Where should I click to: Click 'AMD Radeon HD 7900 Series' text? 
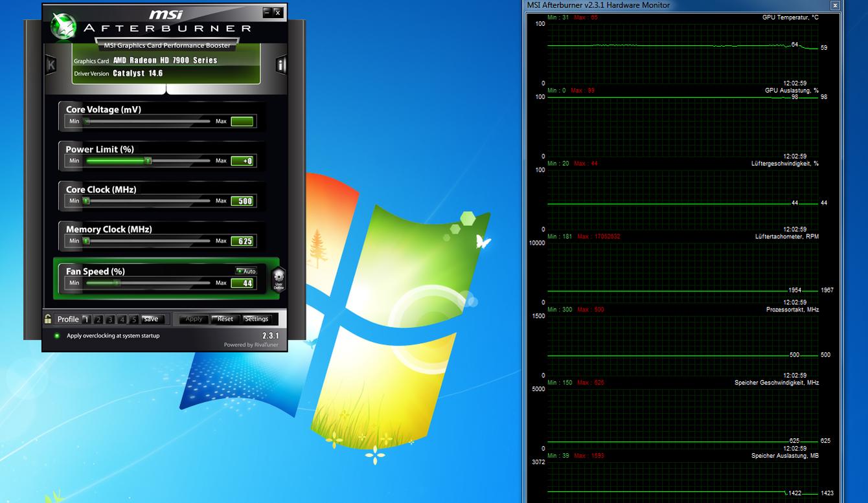pyautogui.click(x=165, y=60)
